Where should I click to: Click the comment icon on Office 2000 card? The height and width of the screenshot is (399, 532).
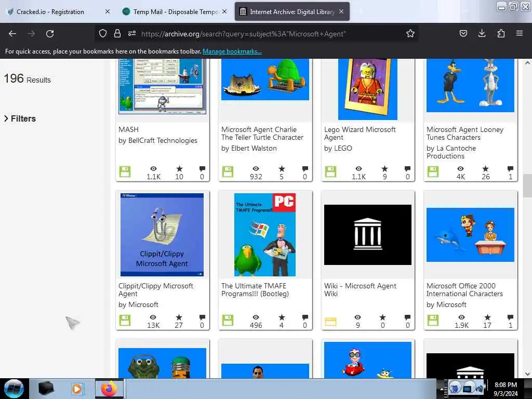pos(510,317)
